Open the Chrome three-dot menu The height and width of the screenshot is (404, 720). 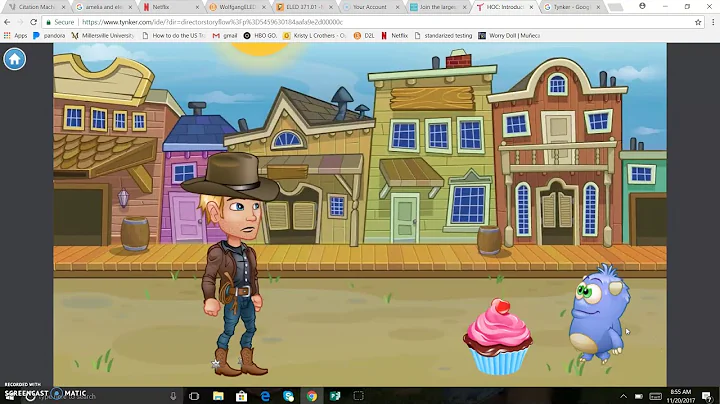coord(713,22)
